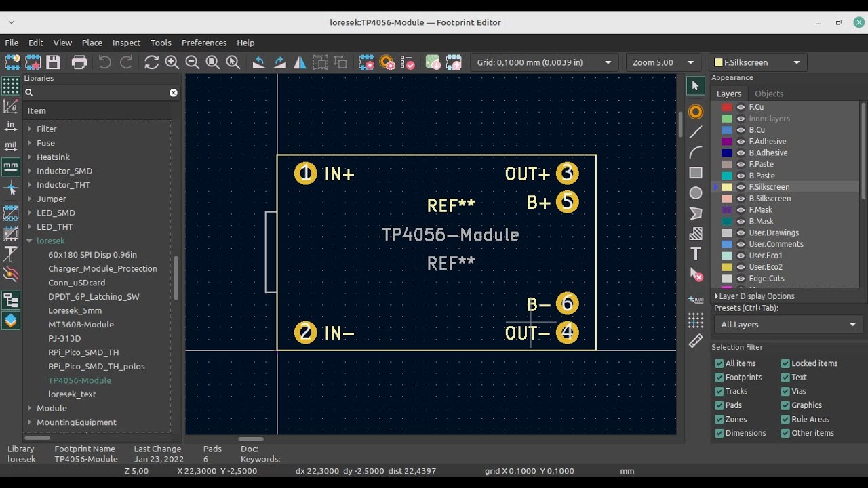
Task: Select the Draw Rectangle tool
Action: [696, 172]
